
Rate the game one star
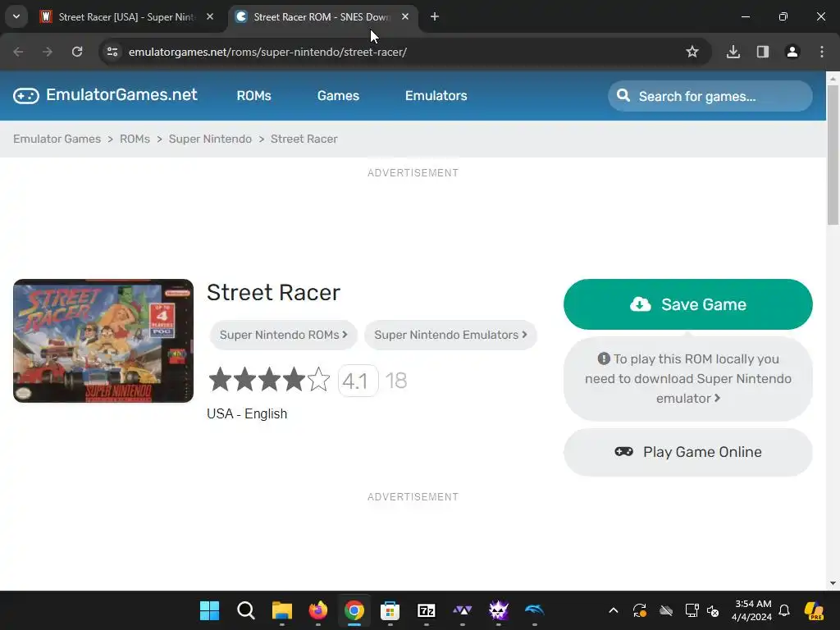(220, 379)
